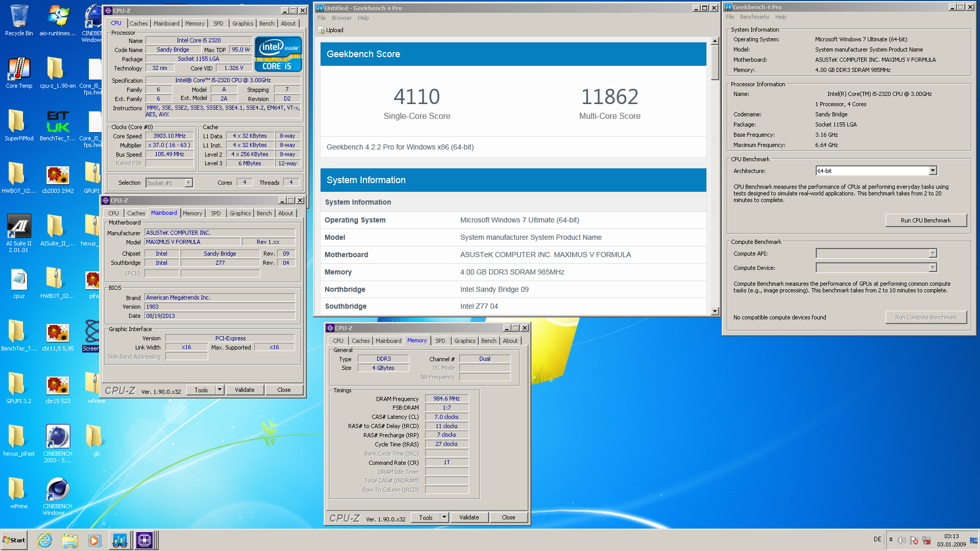Click scrollbar up arrow in Geekbench results

pyautogui.click(x=715, y=41)
